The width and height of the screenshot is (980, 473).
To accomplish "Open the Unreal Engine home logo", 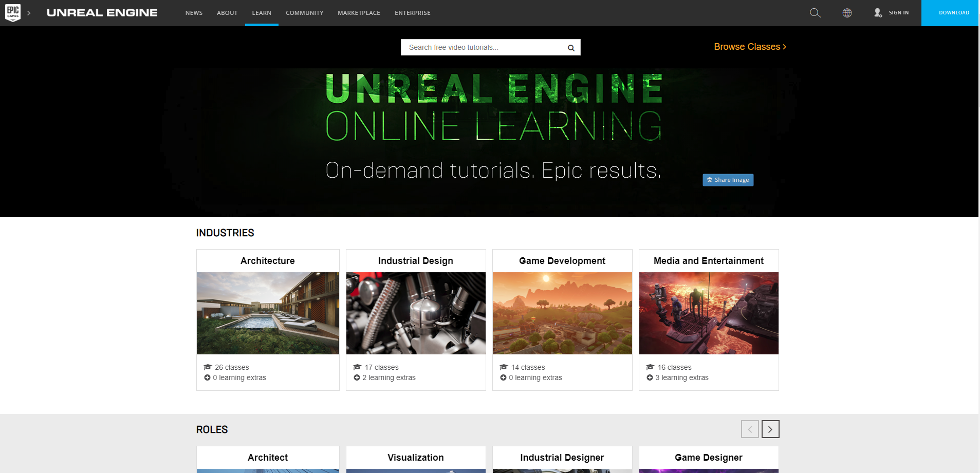I will tap(102, 13).
